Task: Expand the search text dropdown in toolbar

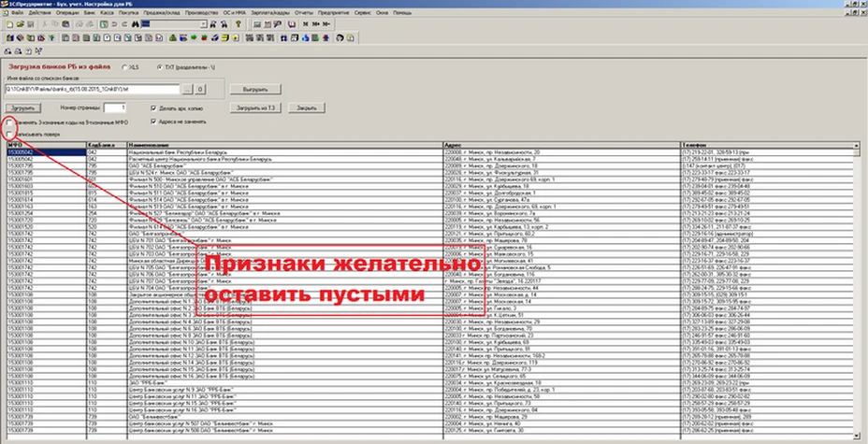Action: click(203, 24)
